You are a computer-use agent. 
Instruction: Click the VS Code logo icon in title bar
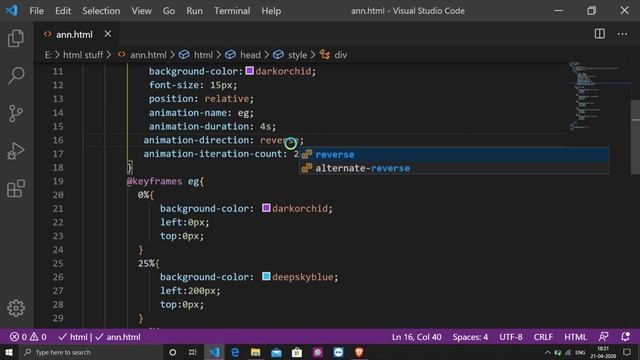pyautogui.click(x=11, y=10)
